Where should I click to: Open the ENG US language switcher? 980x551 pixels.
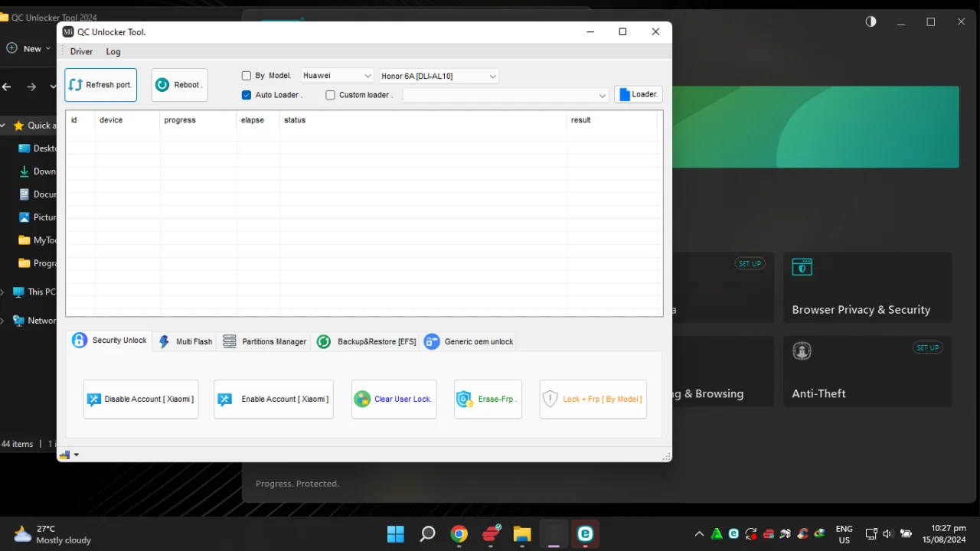point(844,534)
